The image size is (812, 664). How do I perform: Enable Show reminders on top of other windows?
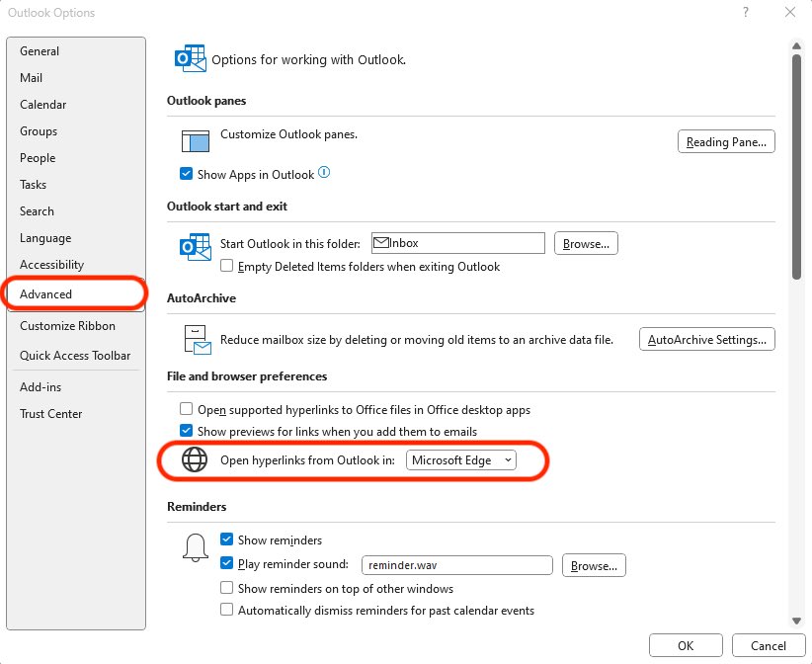[226, 587]
